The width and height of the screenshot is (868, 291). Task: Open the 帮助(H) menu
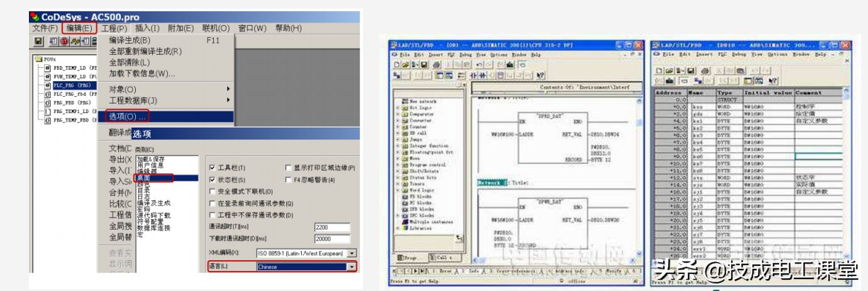click(x=288, y=28)
